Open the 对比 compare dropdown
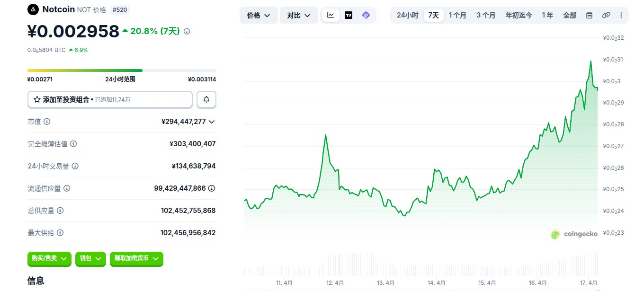The height and width of the screenshot is (291, 644). click(x=299, y=15)
